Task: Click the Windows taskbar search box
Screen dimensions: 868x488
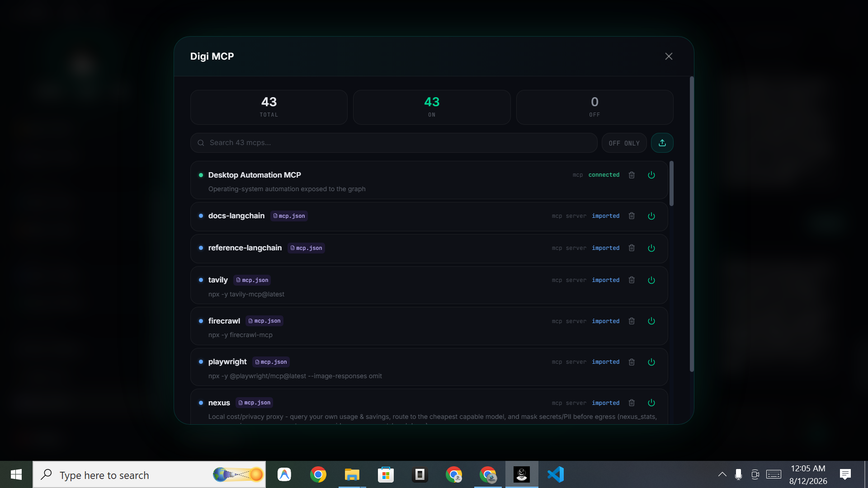Action: tap(149, 474)
